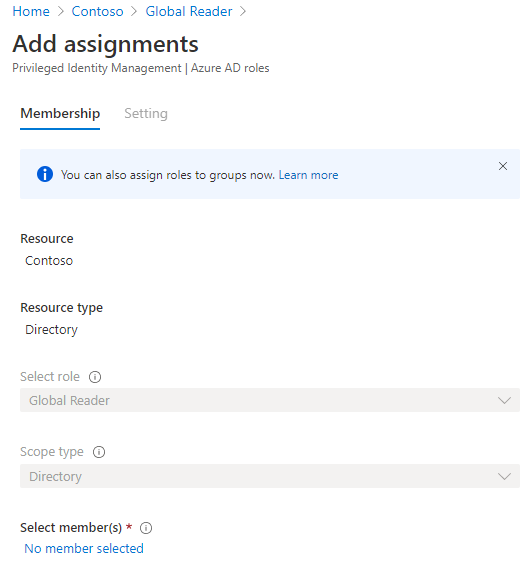This screenshot has height=573, width=529.
Task: Click breadcrumb chevron after Global Reader
Action: point(243,11)
